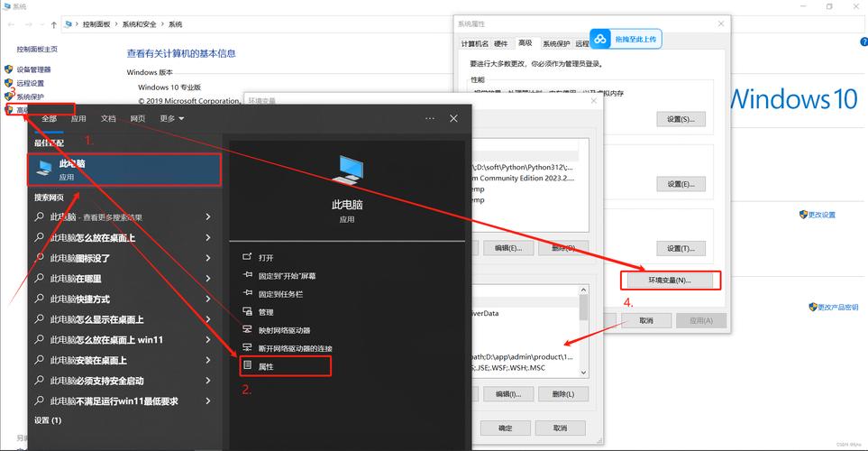Click the pin icon beside 固定到"开始"屏幕
The image size is (868, 451).
pyautogui.click(x=248, y=275)
